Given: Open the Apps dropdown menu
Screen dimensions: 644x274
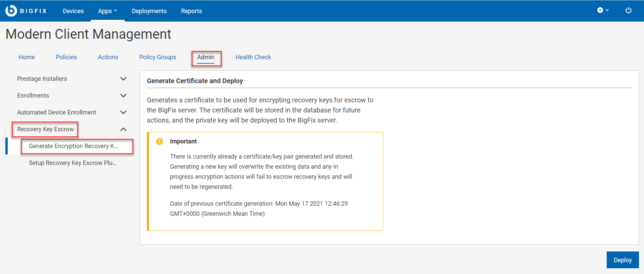Looking at the screenshot, I should pos(108,11).
